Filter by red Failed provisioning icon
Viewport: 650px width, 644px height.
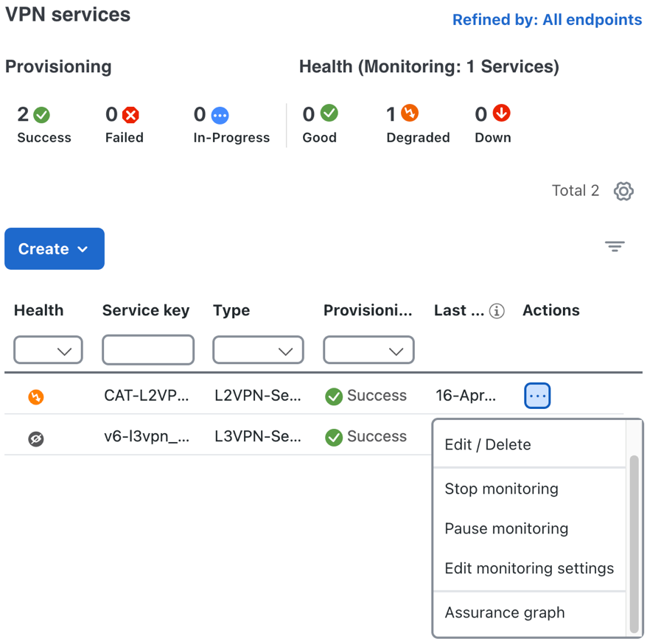(131, 115)
